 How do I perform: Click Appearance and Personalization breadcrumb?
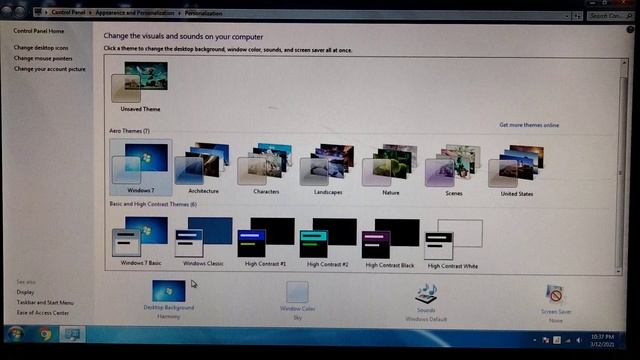[x=135, y=13]
